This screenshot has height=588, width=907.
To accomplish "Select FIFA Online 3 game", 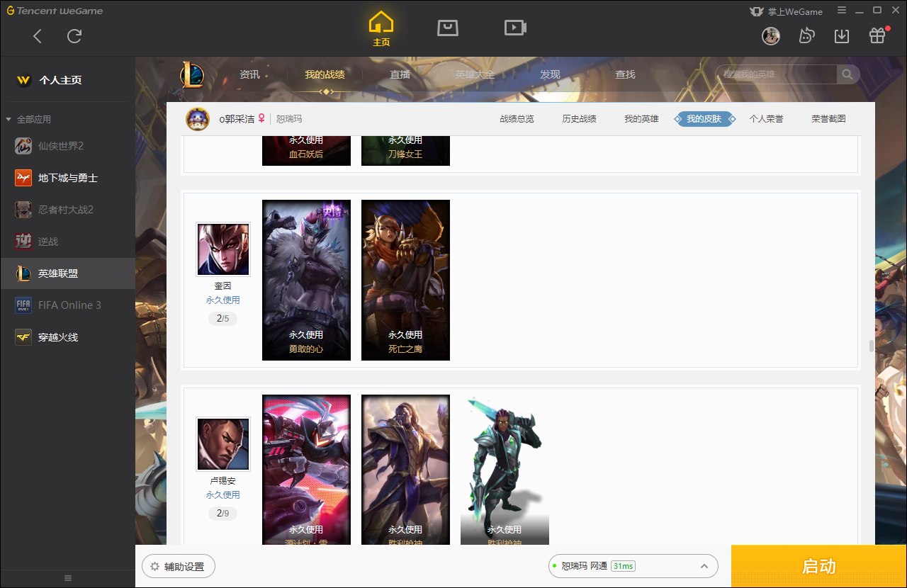I will [x=67, y=305].
